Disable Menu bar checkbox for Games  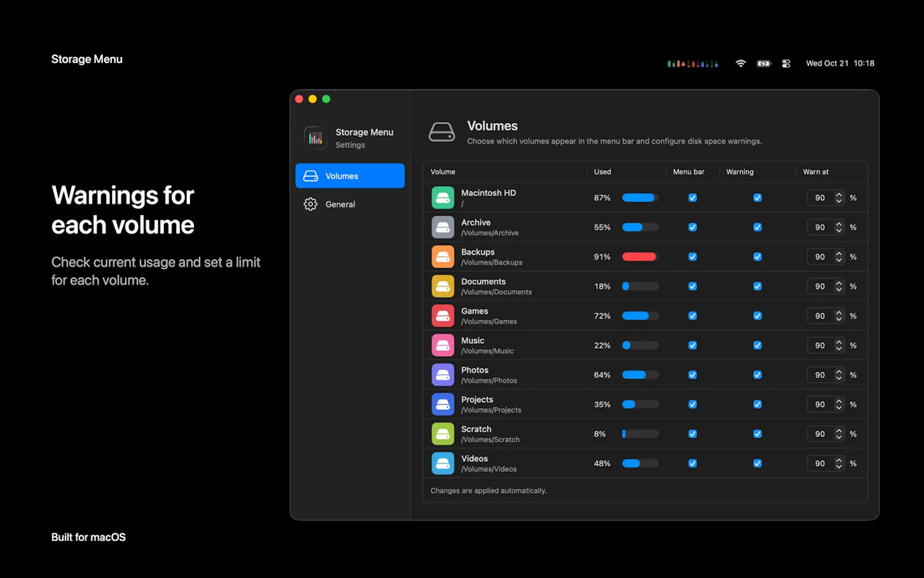click(692, 316)
